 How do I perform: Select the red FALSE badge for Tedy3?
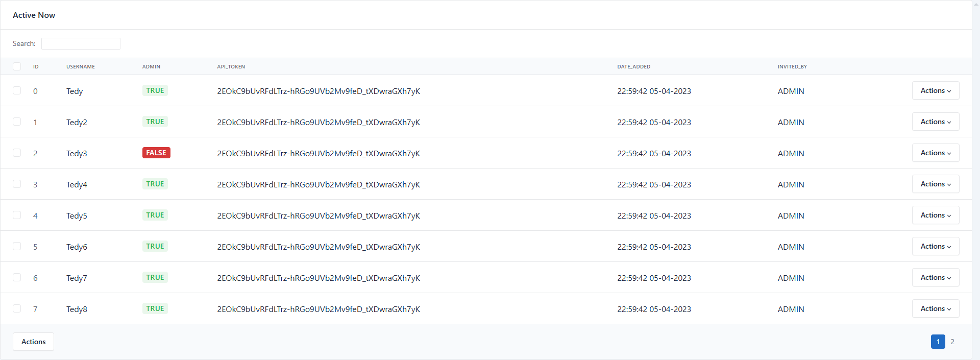[x=156, y=153]
